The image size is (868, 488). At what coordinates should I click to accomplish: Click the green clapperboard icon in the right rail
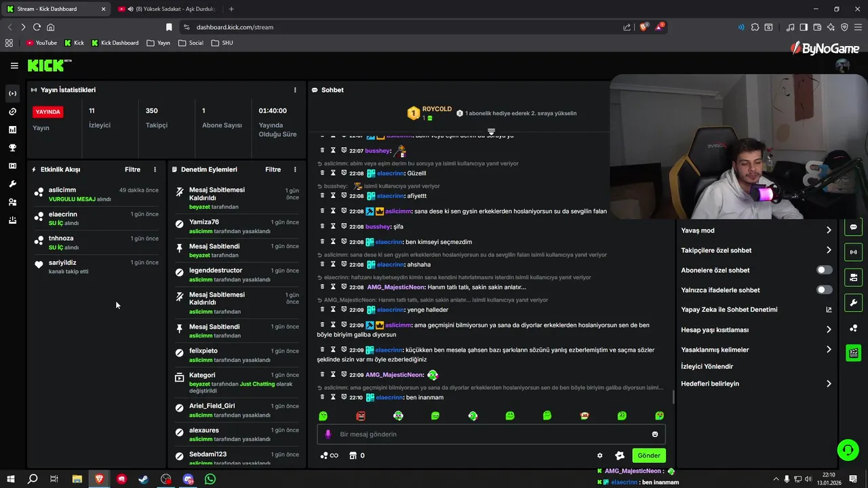click(853, 353)
